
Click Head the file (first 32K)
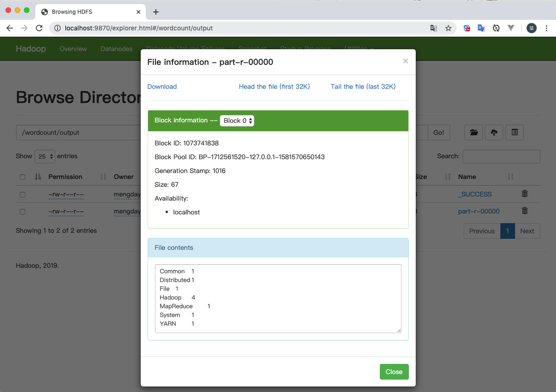point(274,86)
